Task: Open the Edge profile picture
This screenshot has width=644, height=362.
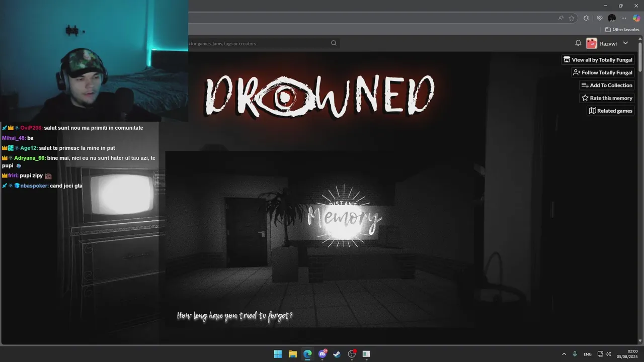Action: pos(612,18)
